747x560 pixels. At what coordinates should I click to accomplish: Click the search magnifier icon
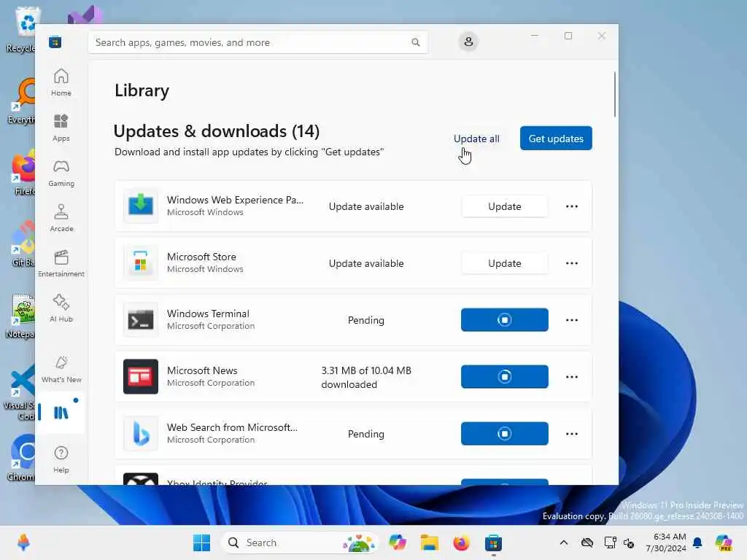415,42
